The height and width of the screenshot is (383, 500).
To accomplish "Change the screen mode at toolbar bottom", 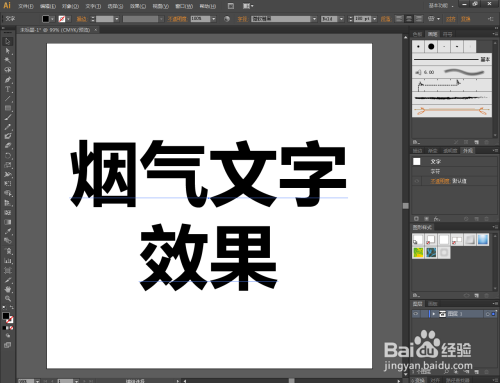I will coord(8,345).
